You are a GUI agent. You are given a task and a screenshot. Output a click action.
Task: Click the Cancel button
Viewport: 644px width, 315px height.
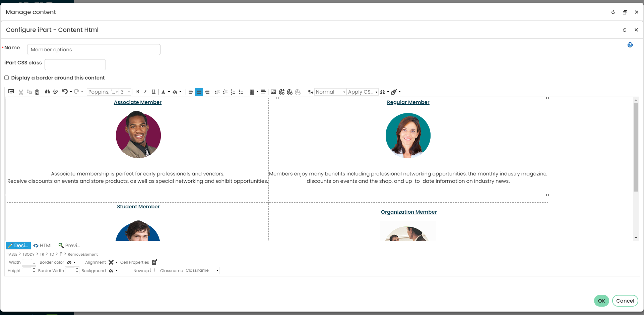point(625,301)
